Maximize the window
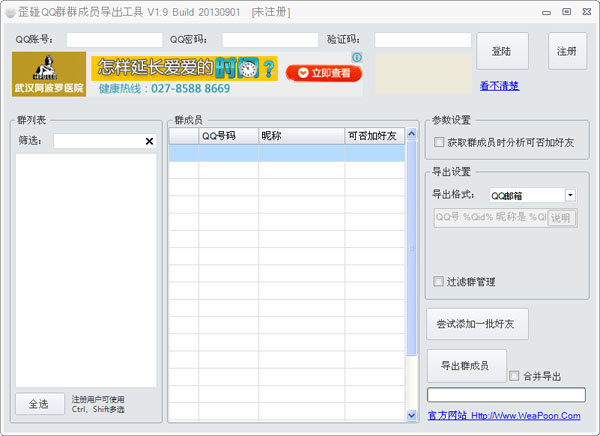This screenshot has height=436, width=600. pos(567,12)
